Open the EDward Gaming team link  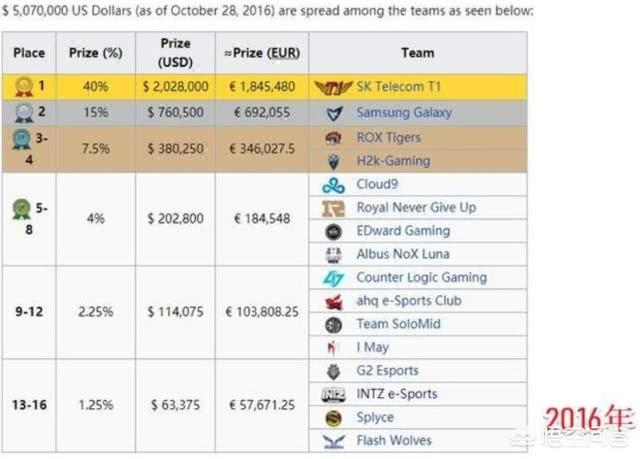click(403, 231)
